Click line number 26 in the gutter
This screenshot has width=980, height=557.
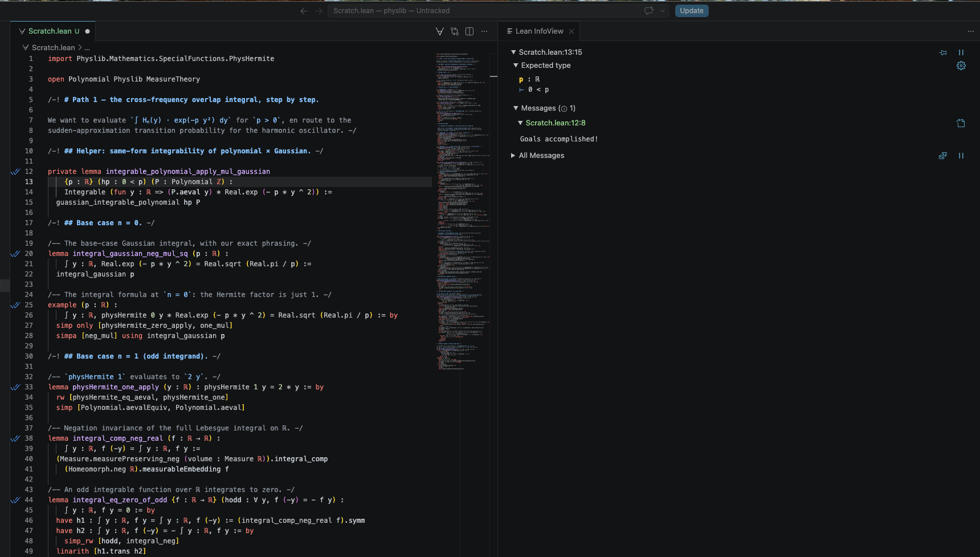tap(29, 315)
